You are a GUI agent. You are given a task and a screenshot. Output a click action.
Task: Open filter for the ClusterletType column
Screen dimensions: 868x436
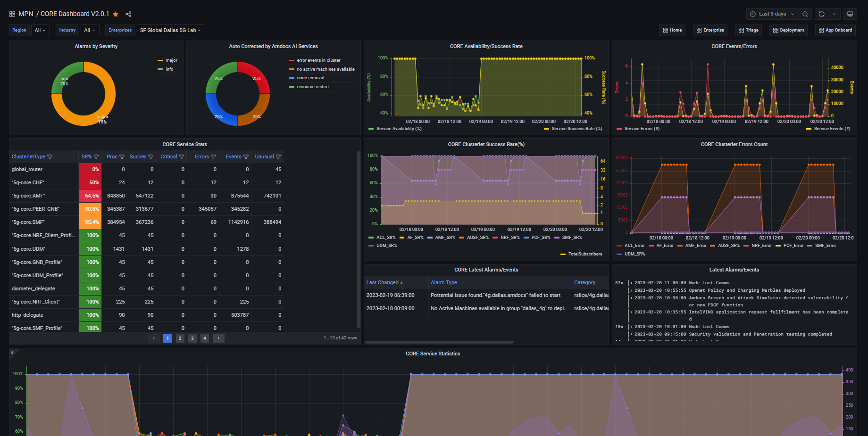pos(50,157)
